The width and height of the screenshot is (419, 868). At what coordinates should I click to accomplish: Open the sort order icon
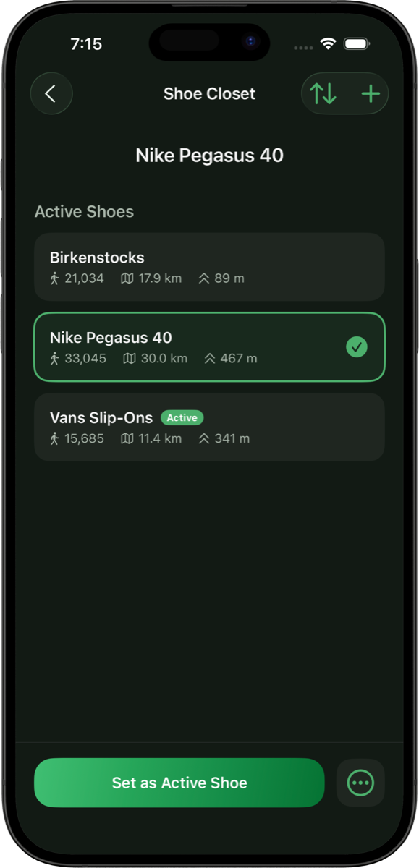tap(322, 93)
